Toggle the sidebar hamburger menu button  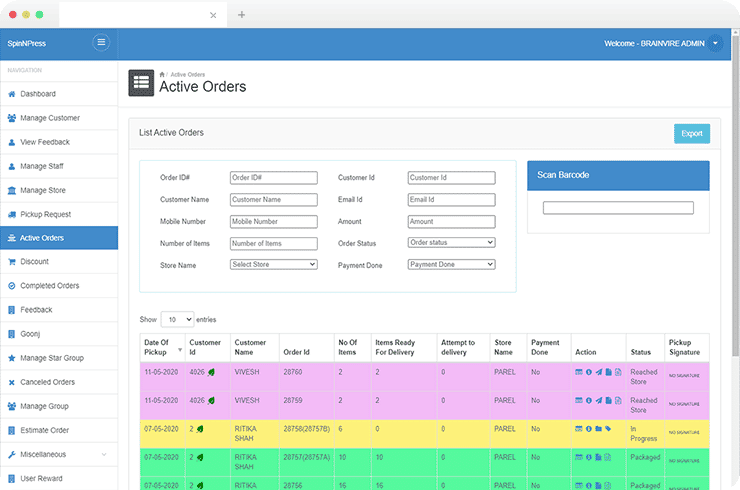101,42
